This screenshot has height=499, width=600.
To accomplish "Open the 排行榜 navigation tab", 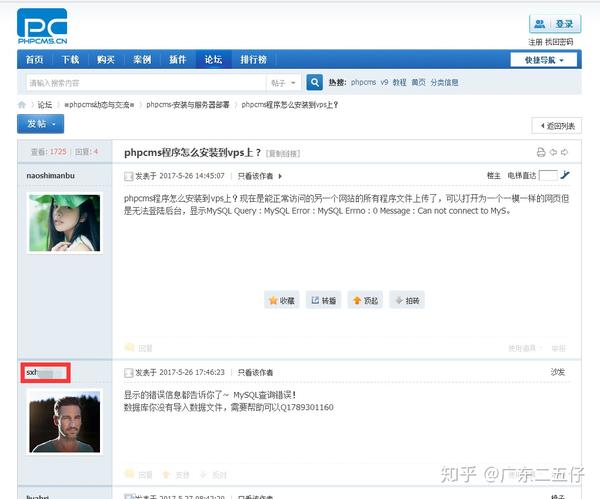I will (x=253, y=59).
